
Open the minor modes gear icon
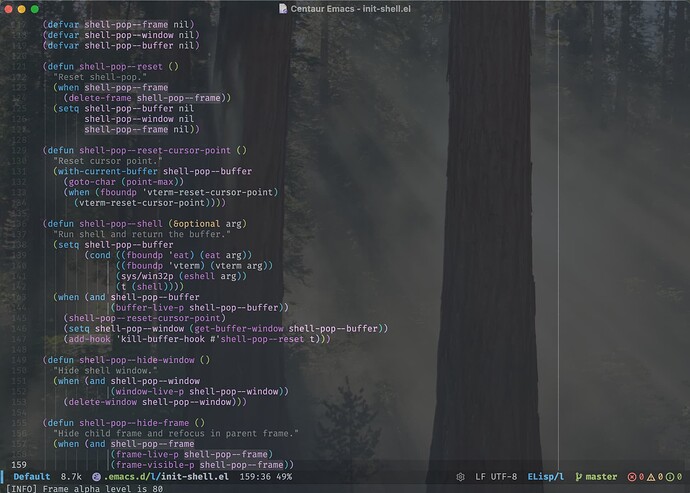pos(460,477)
